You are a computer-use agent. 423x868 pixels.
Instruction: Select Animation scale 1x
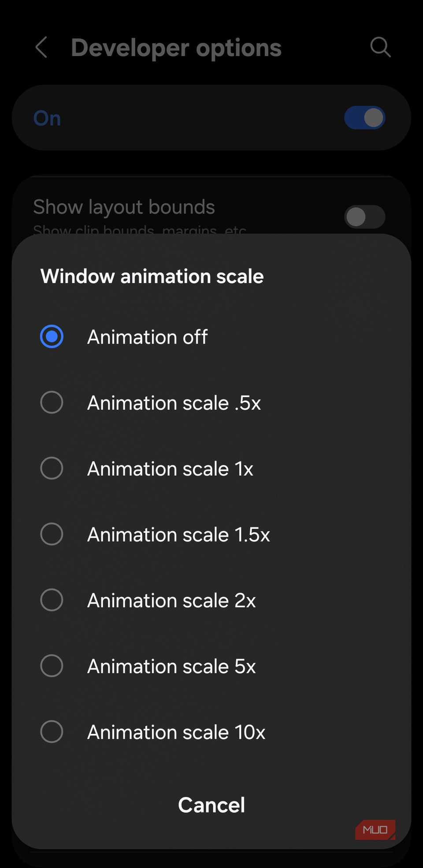click(52, 468)
